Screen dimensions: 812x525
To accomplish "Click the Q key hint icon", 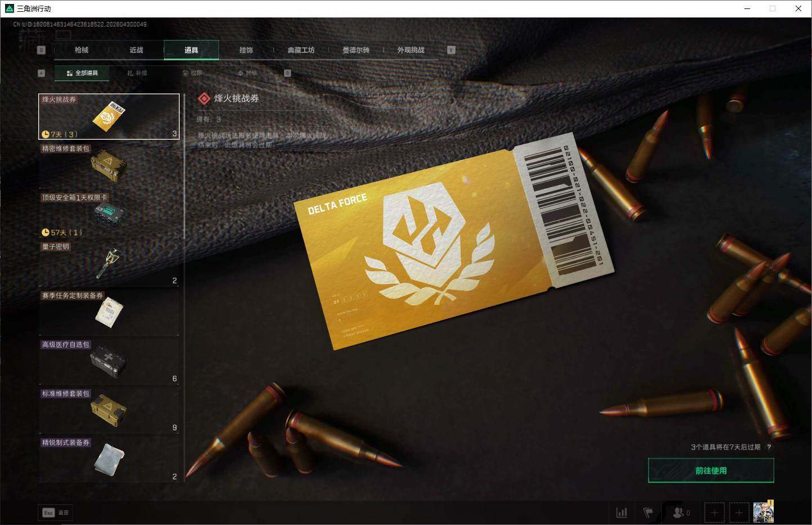I will point(41,50).
